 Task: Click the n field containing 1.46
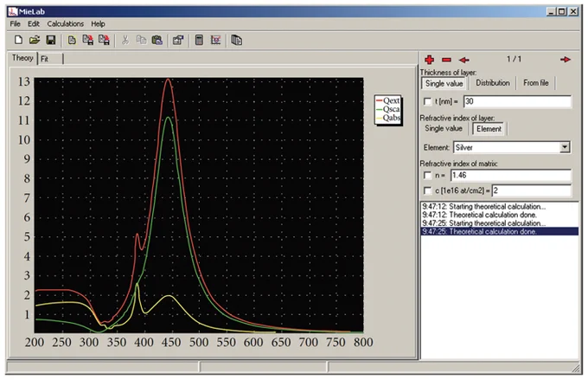click(511, 176)
